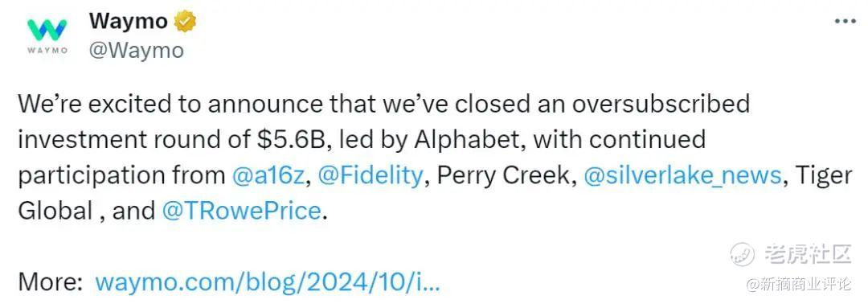Open the @a16z mention
Screen dimensions: 868x304
pyautogui.click(x=268, y=175)
